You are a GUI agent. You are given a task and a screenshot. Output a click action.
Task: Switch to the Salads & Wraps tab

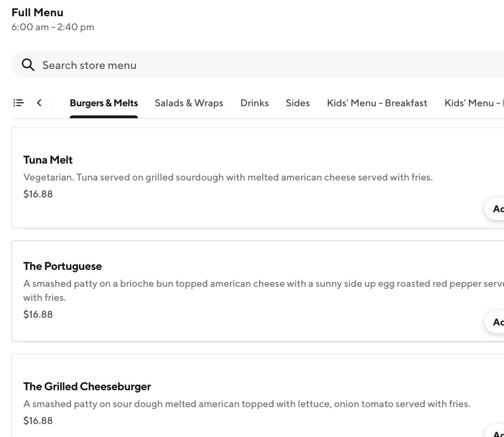pyautogui.click(x=189, y=103)
